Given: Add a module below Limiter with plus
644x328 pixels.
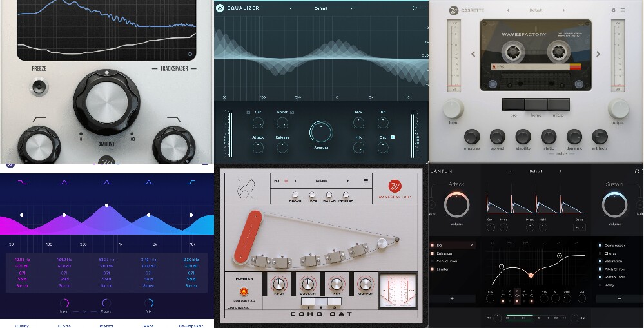Looking at the screenshot, I should 452,299.
